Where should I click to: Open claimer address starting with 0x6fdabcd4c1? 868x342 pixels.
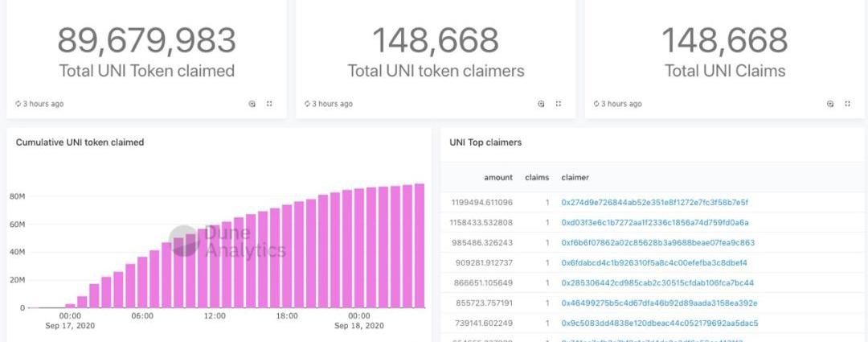653,262
